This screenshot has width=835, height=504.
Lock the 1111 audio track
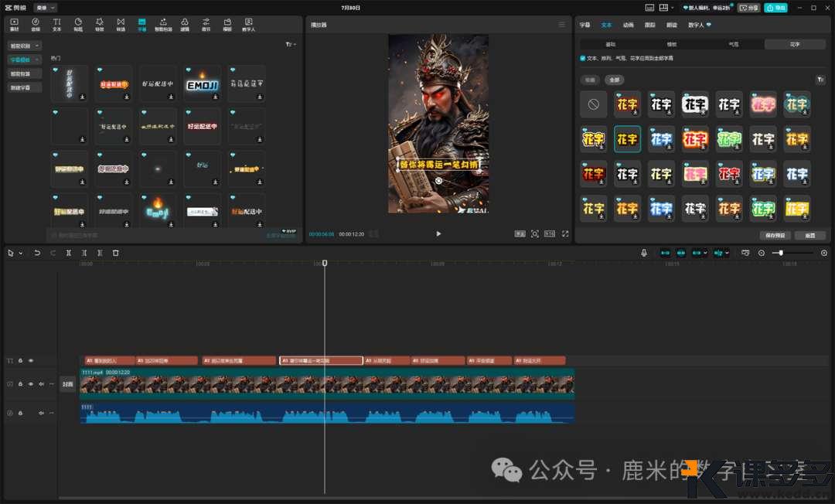pyautogui.click(x=20, y=413)
